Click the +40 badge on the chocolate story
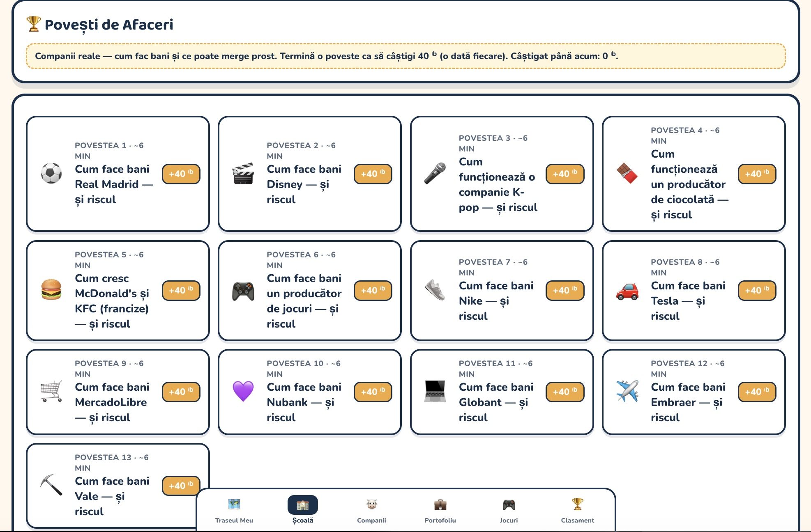 point(757,174)
